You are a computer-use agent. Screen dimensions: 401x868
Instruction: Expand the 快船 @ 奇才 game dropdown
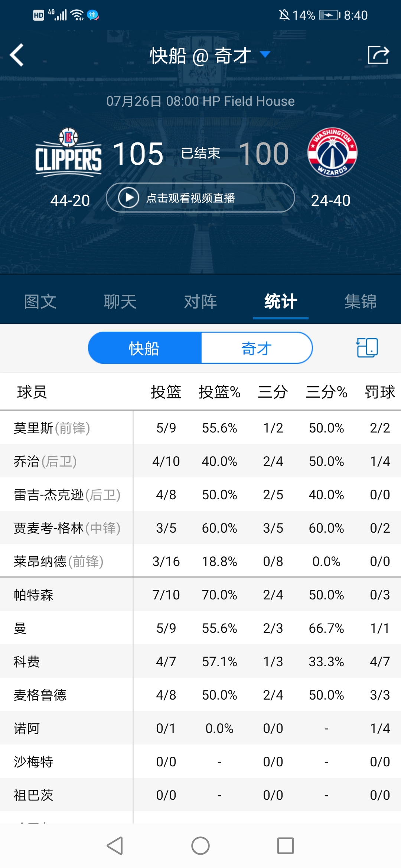click(x=265, y=55)
